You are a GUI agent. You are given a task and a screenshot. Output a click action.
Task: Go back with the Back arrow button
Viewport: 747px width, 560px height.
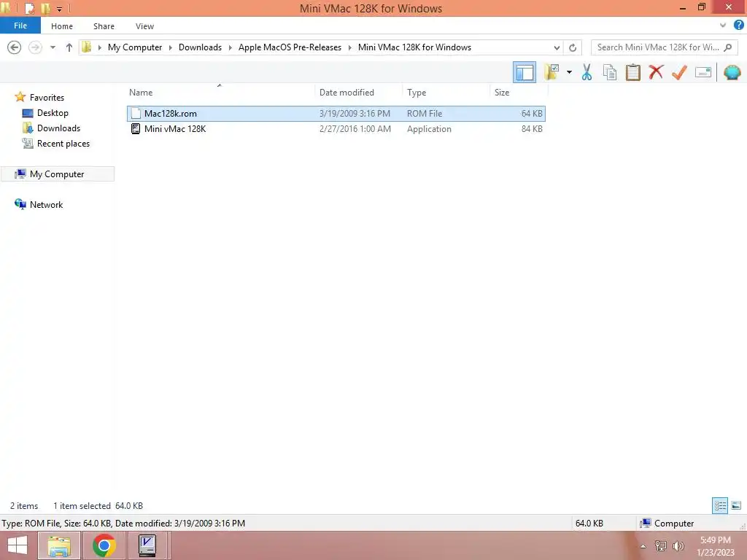point(15,47)
